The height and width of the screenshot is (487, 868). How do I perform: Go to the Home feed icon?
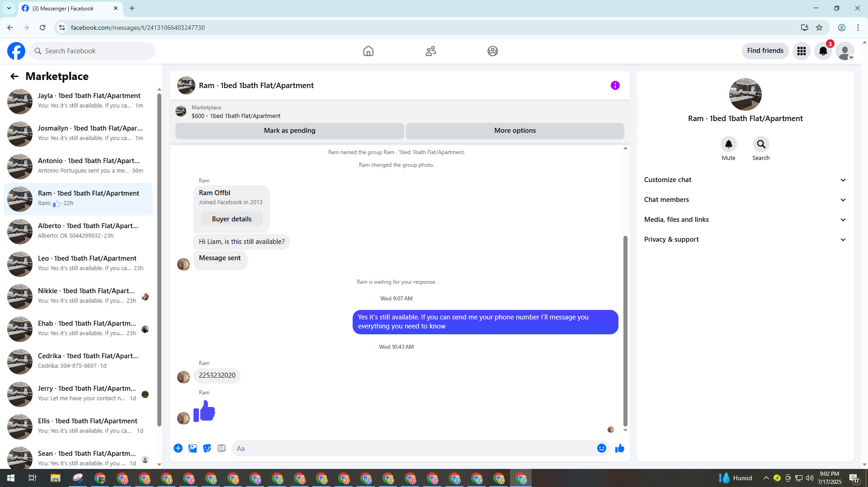tap(368, 51)
